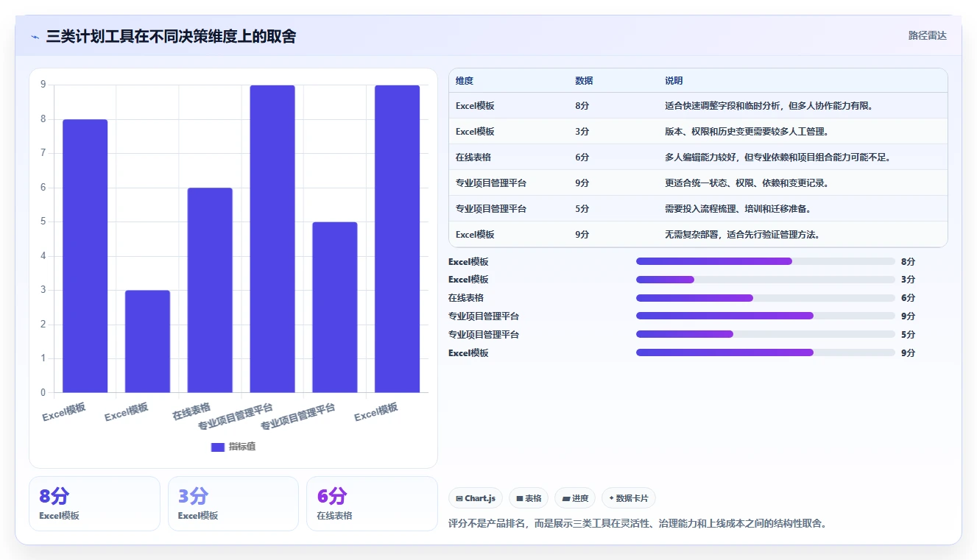This screenshot has height=560, width=977.
Task: Click the title 三类计划工具在不同决策维度上的取舍
Action: (x=171, y=36)
